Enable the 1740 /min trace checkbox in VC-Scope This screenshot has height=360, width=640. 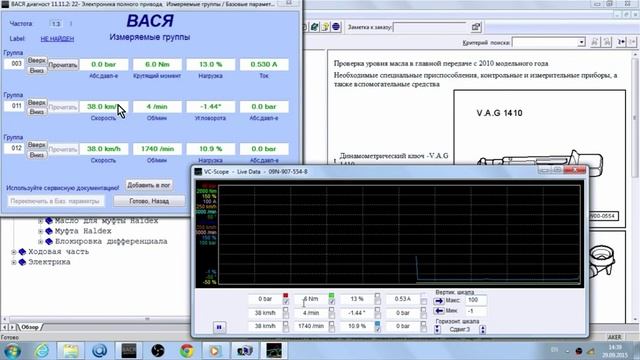331,329
